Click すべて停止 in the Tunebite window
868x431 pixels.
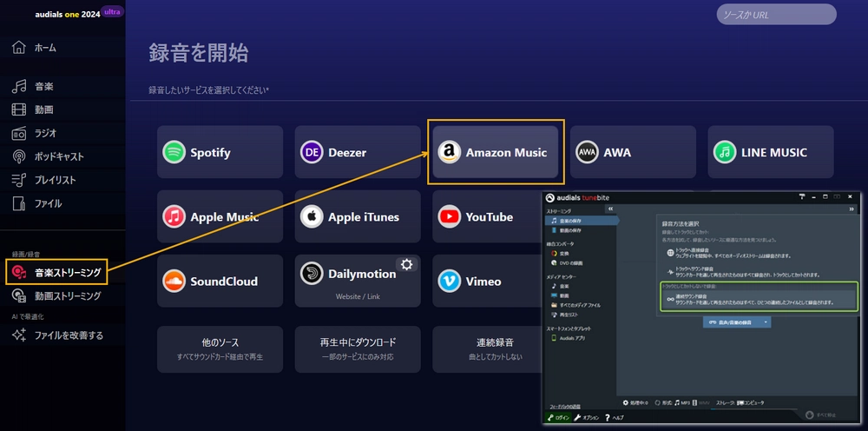(820, 414)
